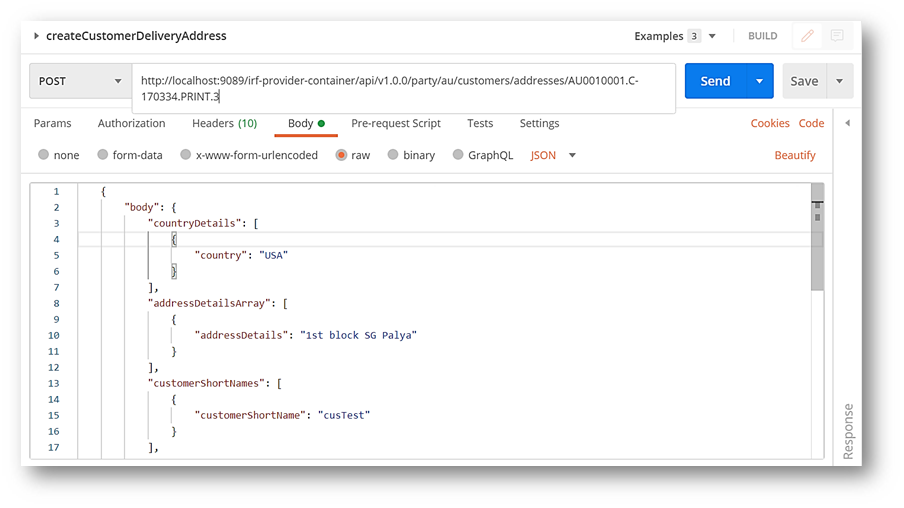
Task: Open the POST method dropdown
Action: point(80,82)
